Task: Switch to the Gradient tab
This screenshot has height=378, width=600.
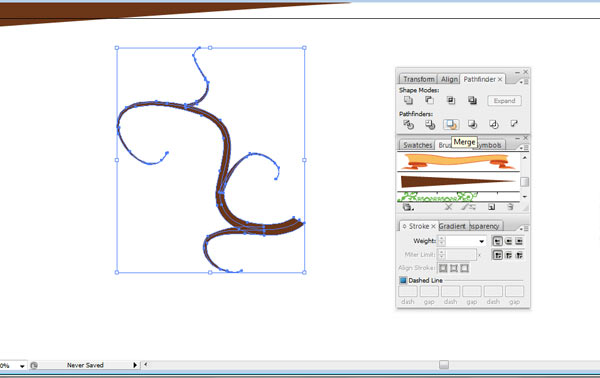Action: pyautogui.click(x=452, y=226)
